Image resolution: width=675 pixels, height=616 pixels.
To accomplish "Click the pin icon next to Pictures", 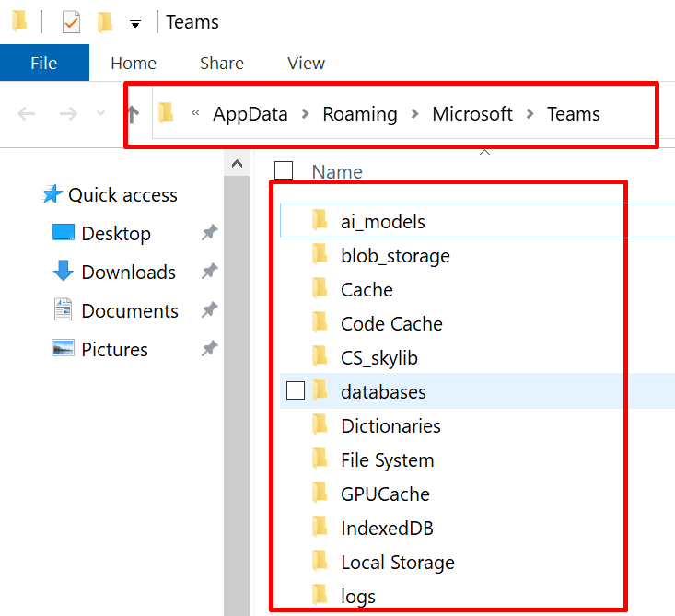I will [209, 348].
